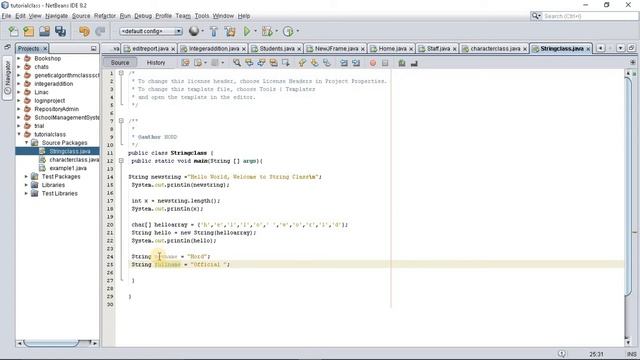Expand the SchoolManagementSystem project node
640x360 pixels.
coord(19,118)
